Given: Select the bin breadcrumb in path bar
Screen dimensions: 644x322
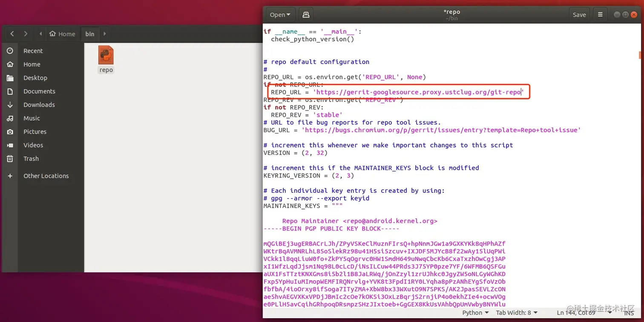Looking at the screenshot, I should [90, 34].
